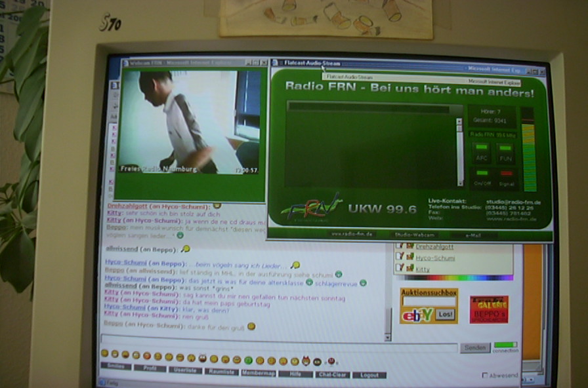Click the Beppo's Galerie banner
Image resolution: width=588 pixels, height=388 pixels.
tap(489, 309)
